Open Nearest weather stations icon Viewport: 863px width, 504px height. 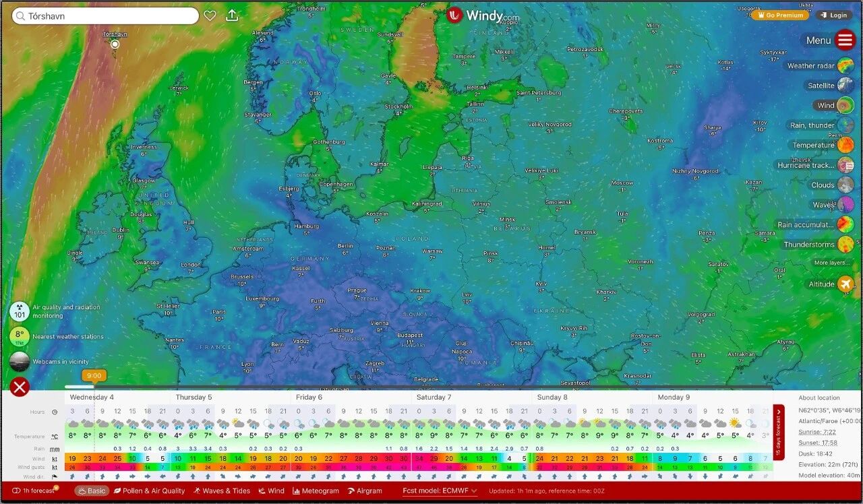point(20,336)
